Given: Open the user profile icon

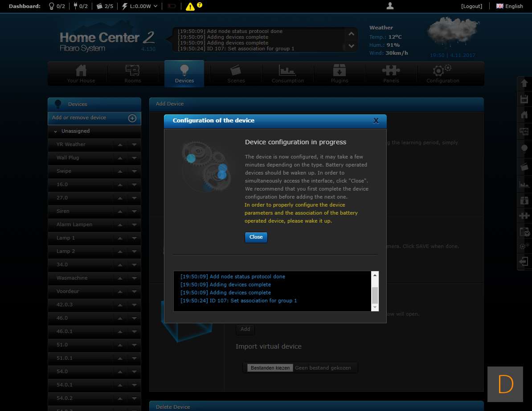Looking at the screenshot, I should click(x=390, y=6).
